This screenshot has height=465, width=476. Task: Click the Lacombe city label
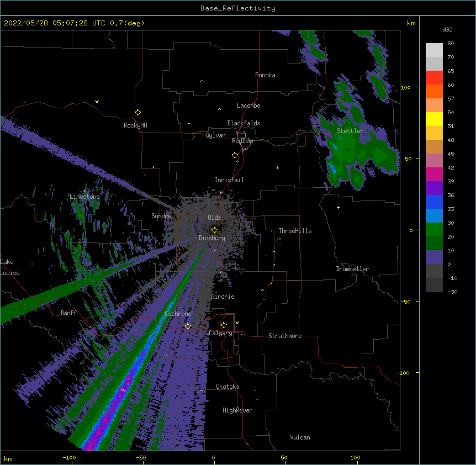point(248,105)
